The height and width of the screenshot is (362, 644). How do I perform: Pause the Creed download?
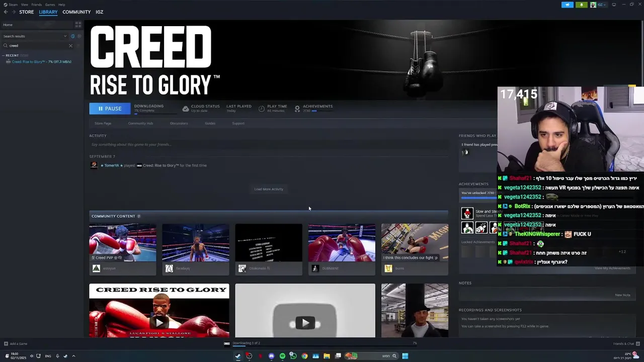coord(110,109)
